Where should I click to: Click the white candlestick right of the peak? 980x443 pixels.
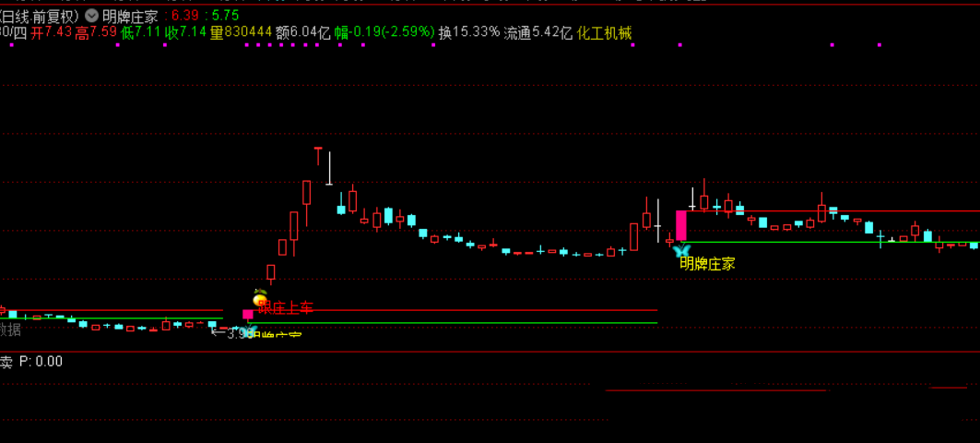pyautogui.click(x=329, y=168)
